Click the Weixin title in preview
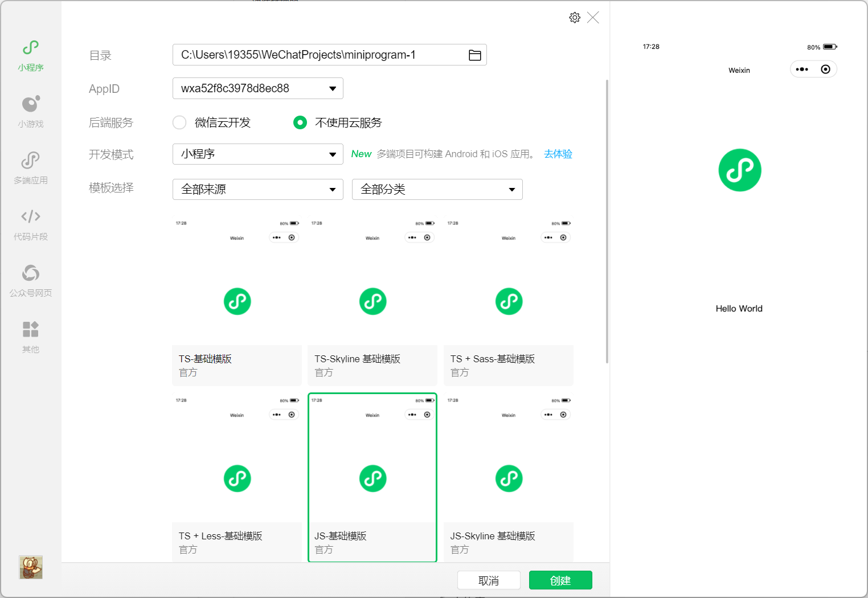 point(739,71)
